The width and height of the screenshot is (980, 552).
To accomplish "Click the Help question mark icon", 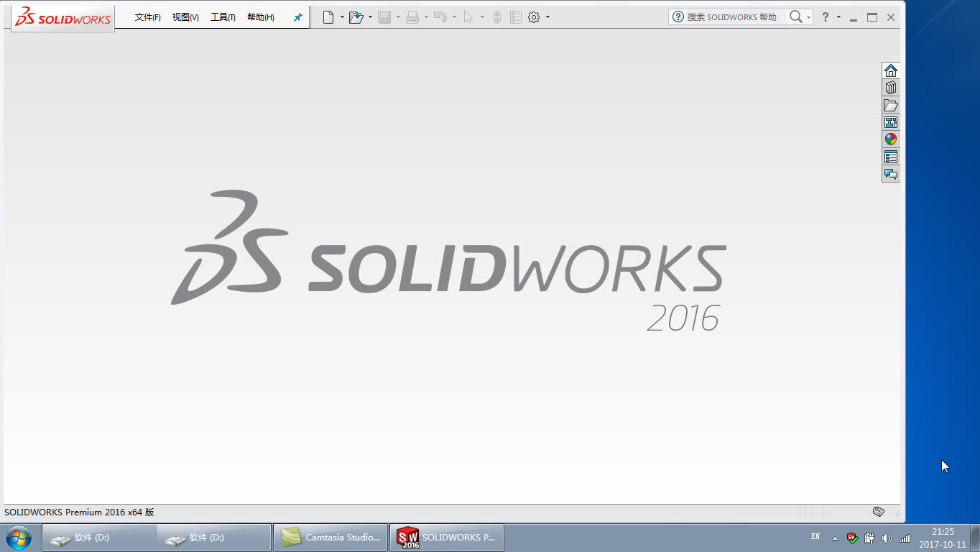I will coord(826,17).
